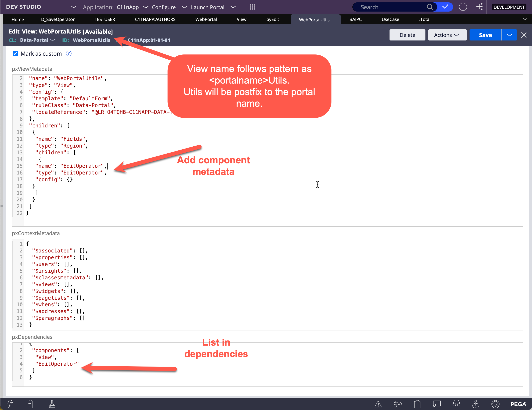The width and height of the screenshot is (532, 410).
Task: Open the flask test icon in footer
Action: pos(52,404)
